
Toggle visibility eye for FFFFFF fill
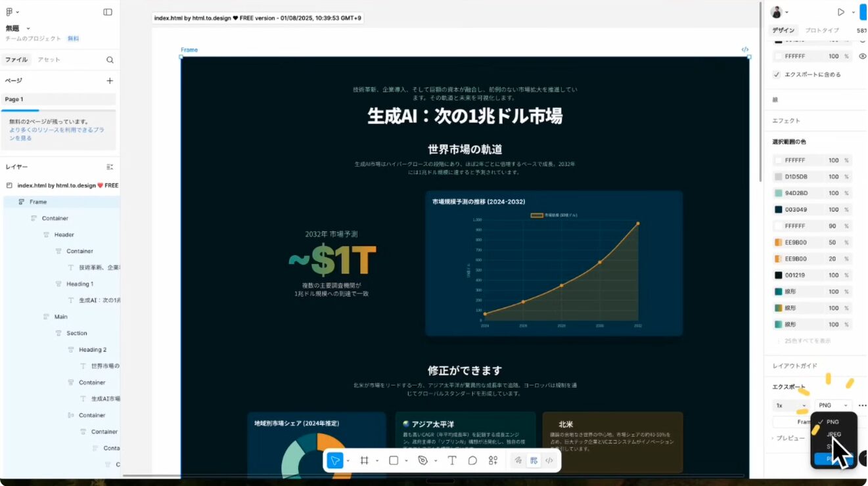[862, 56]
